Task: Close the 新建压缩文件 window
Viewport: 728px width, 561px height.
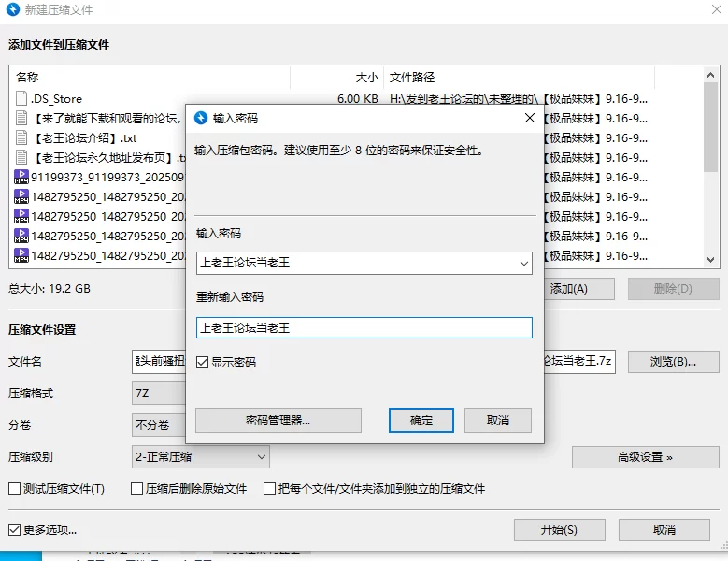Action: [x=717, y=9]
